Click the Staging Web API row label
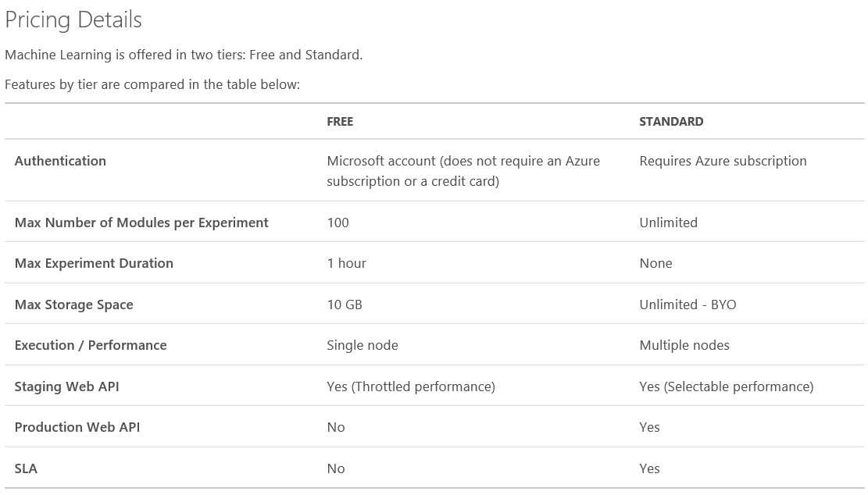Viewport: 868px width, 495px height. pyautogui.click(x=66, y=386)
